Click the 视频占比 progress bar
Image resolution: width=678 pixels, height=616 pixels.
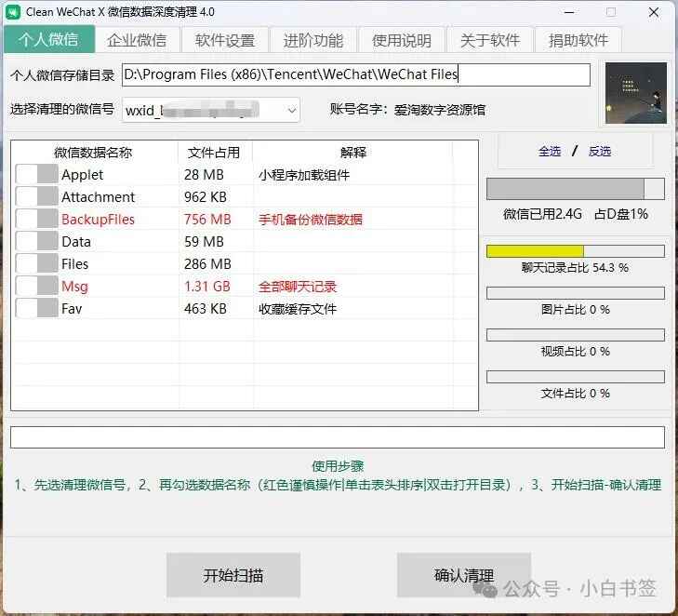pos(576,335)
